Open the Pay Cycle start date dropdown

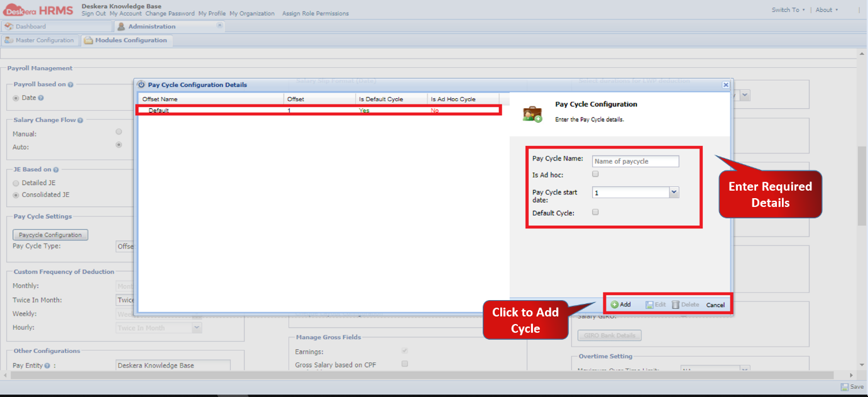pos(673,192)
